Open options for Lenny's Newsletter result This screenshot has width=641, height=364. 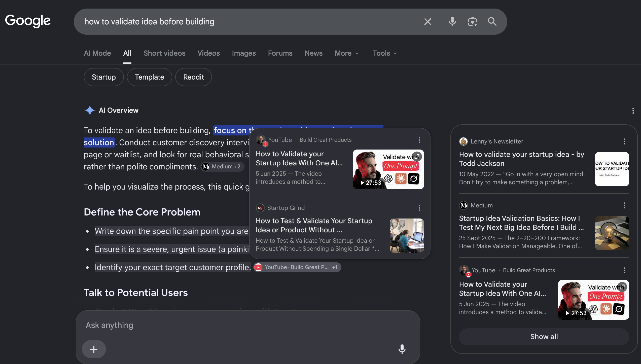[x=625, y=141]
